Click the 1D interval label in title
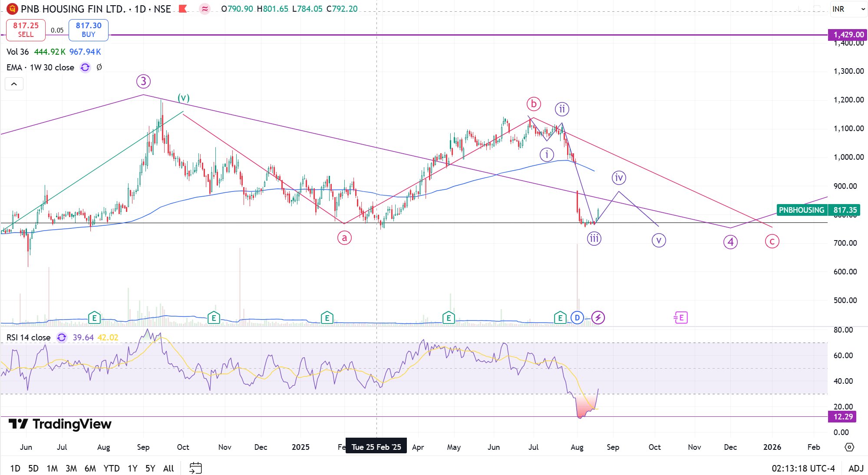 tap(140, 9)
